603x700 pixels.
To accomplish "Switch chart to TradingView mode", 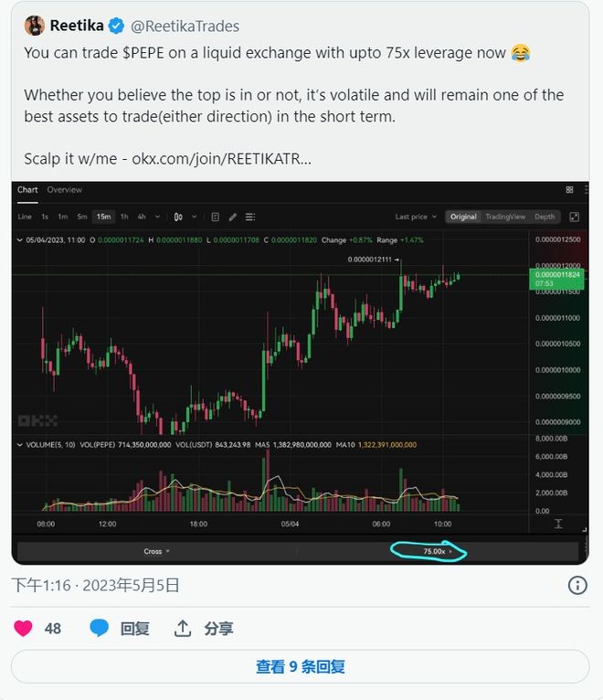I will pos(505,217).
